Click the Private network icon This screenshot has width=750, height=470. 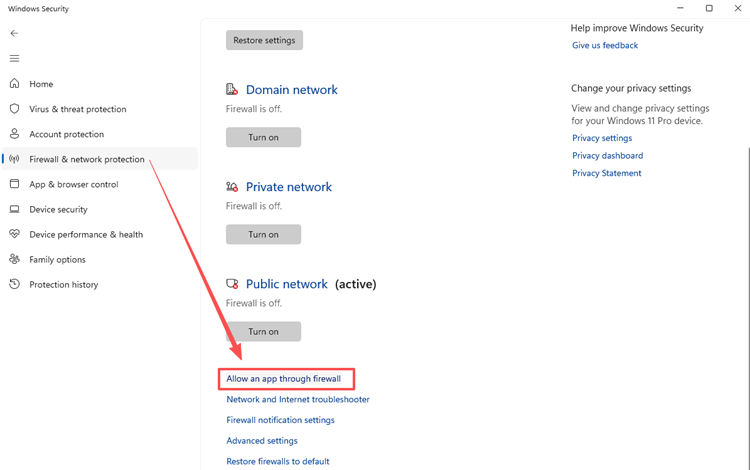(x=232, y=186)
